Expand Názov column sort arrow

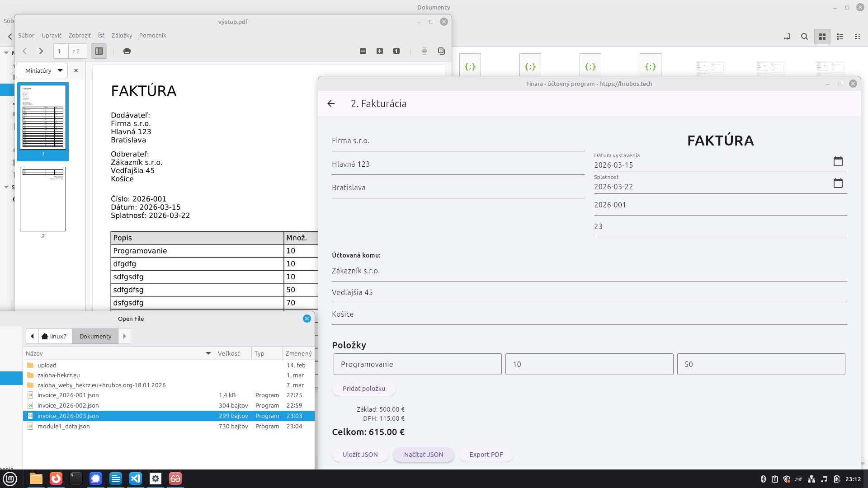coord(208,353)
